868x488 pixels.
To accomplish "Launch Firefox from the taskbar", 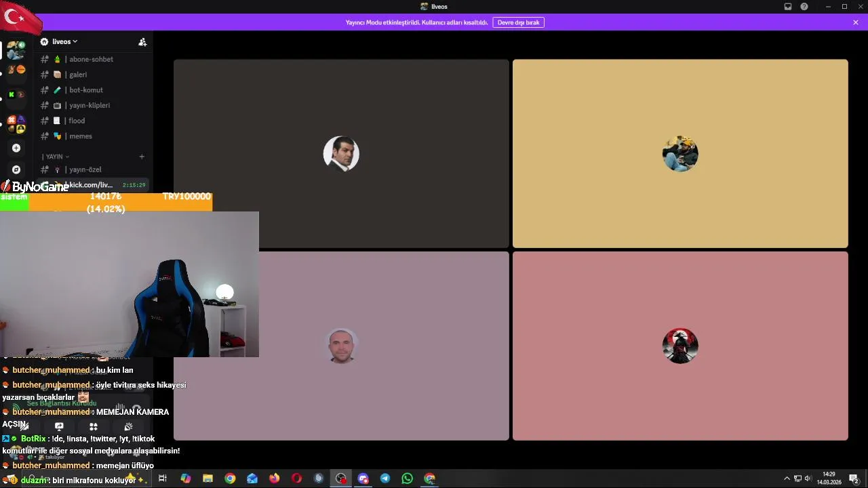I will (x=274, y=479).
